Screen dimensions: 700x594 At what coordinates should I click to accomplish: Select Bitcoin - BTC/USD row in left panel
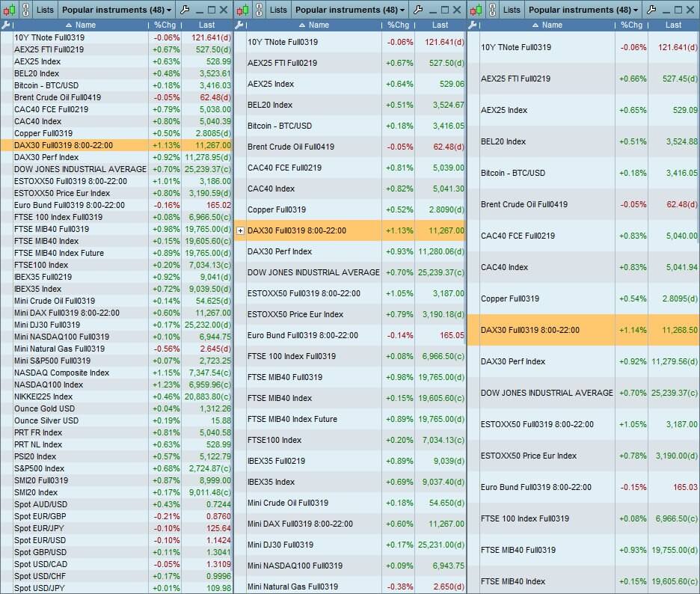point(117,85)
